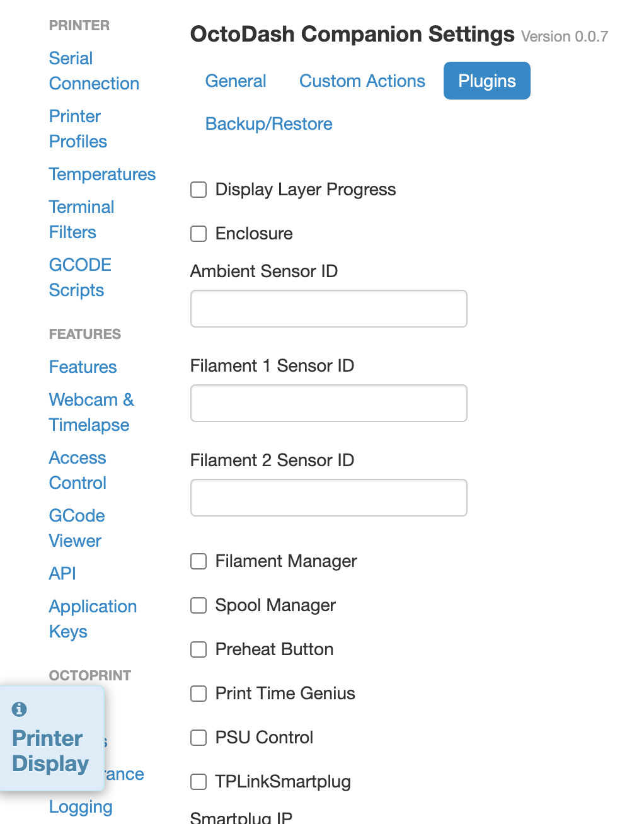Check the Enclosure checkbox

198,234
